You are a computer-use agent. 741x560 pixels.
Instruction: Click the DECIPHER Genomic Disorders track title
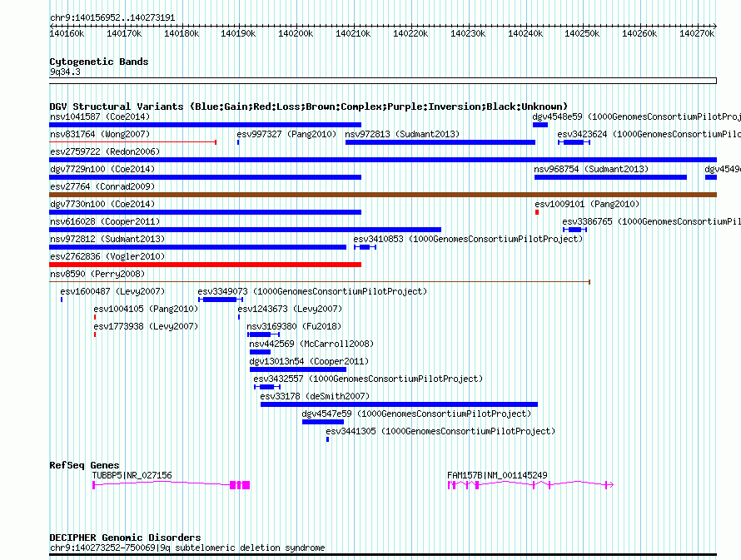pos(125,538)
